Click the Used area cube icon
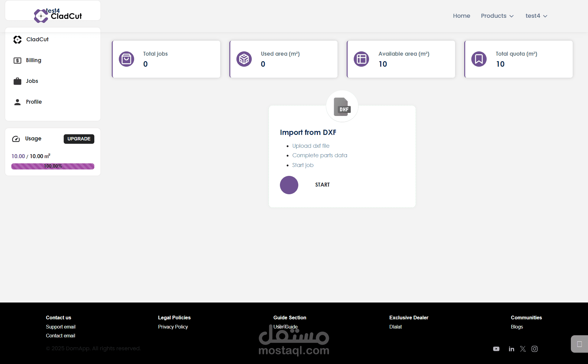 click(x=244, y=59)
